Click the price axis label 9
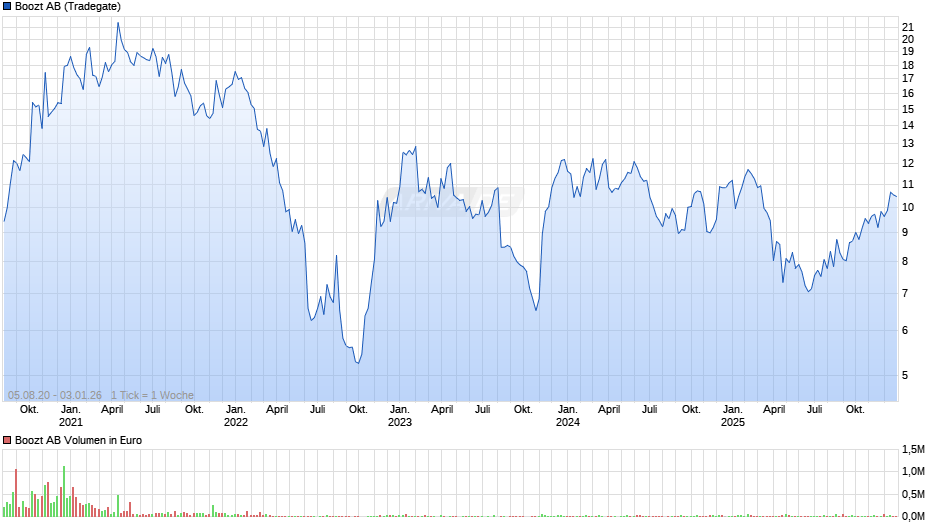The image size is (940, 526). click(905, 233)
